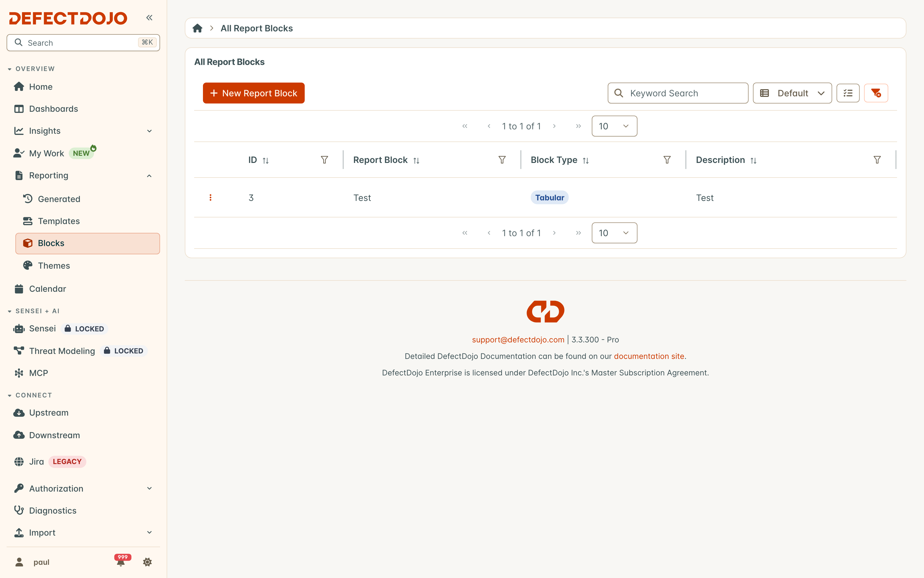Open the Default table view dropdown
The width and height of the screenshot is (924, 578).
click(792, 93)
